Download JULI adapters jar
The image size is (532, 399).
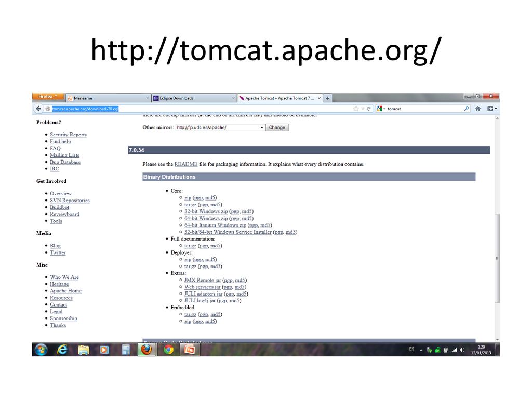pos(203,294)
